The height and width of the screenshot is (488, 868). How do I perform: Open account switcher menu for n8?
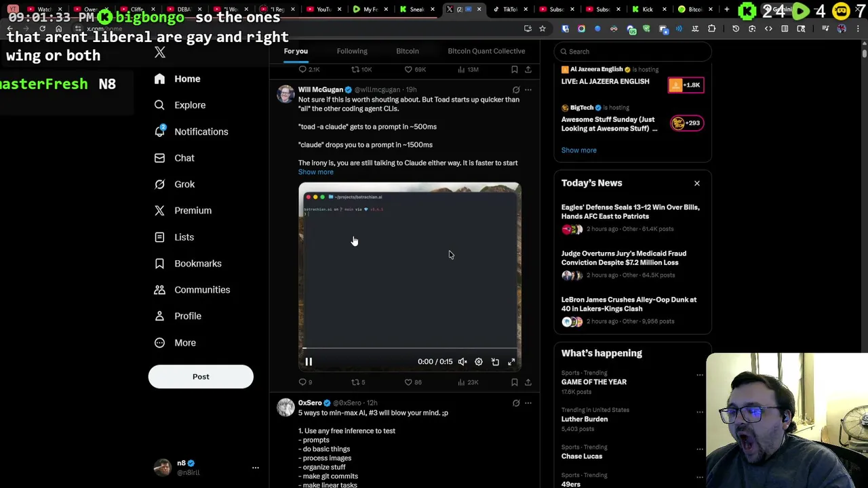click(x=256, y=468)
